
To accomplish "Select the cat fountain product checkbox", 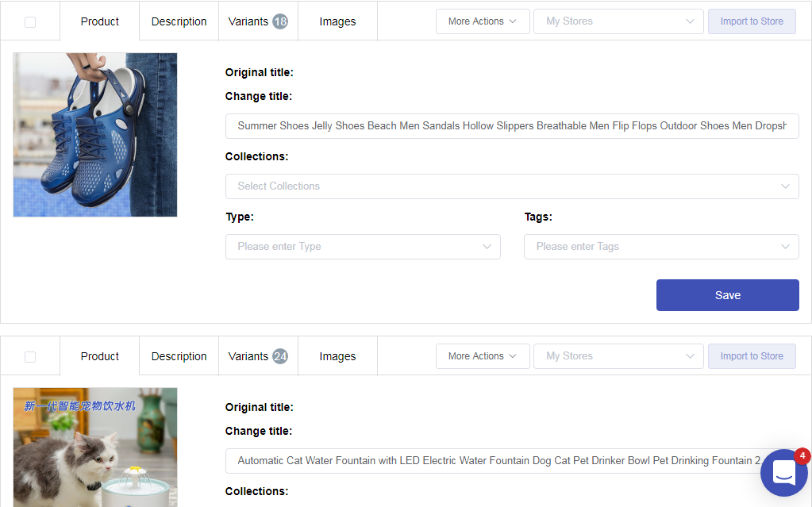I will pos(30,357).
